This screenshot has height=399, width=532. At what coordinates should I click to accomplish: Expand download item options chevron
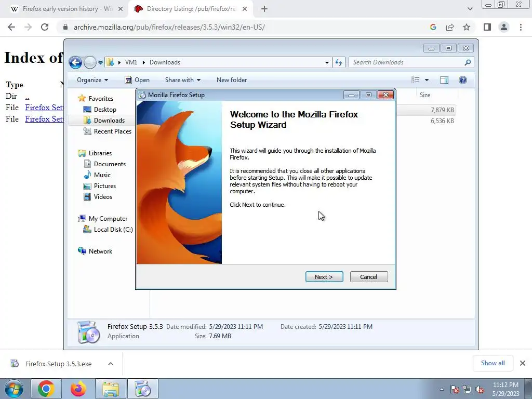point(111,364)
